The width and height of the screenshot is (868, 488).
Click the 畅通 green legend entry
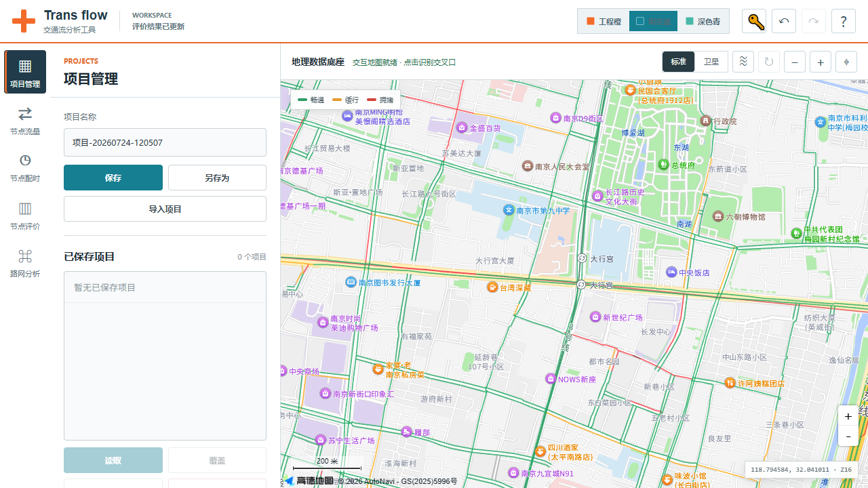(311, 100)
